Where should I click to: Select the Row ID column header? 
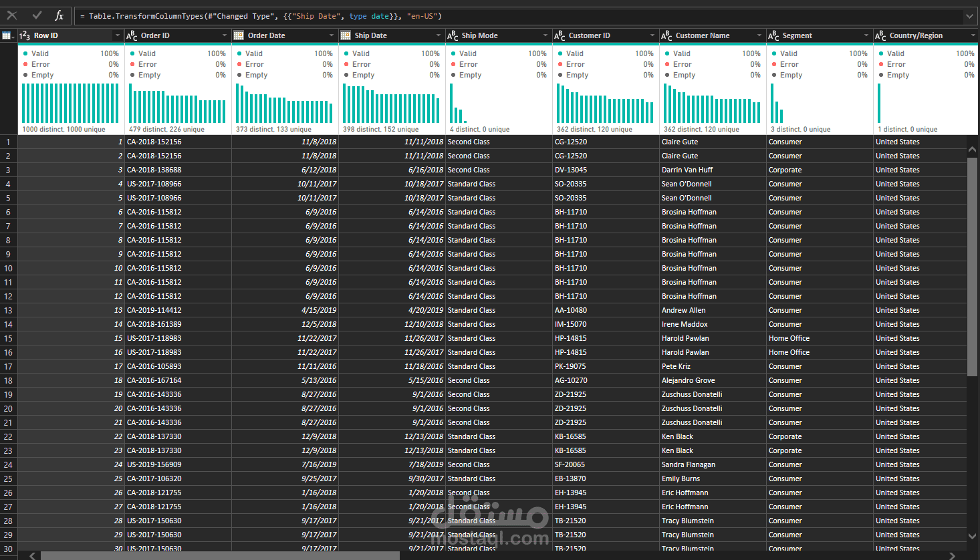[71, 35]
